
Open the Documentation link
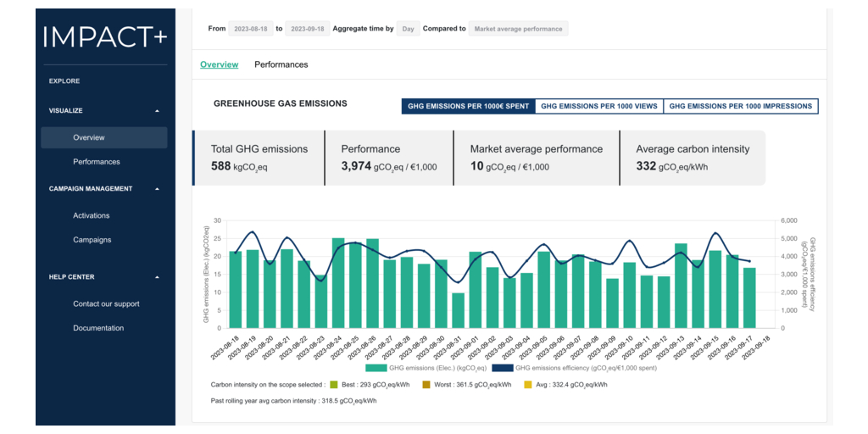click(98, 328)
